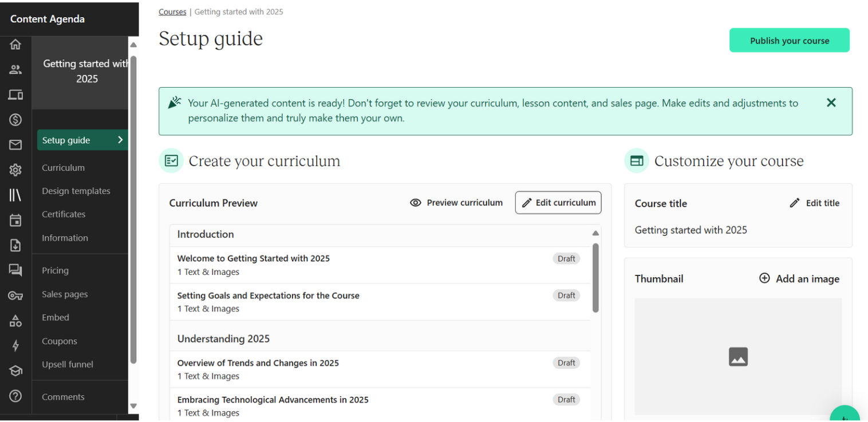Image resolution: width=868 pixels, height=422 pixels.
Task: Click the dollar sign Sales icon
Action: point(15,120)
